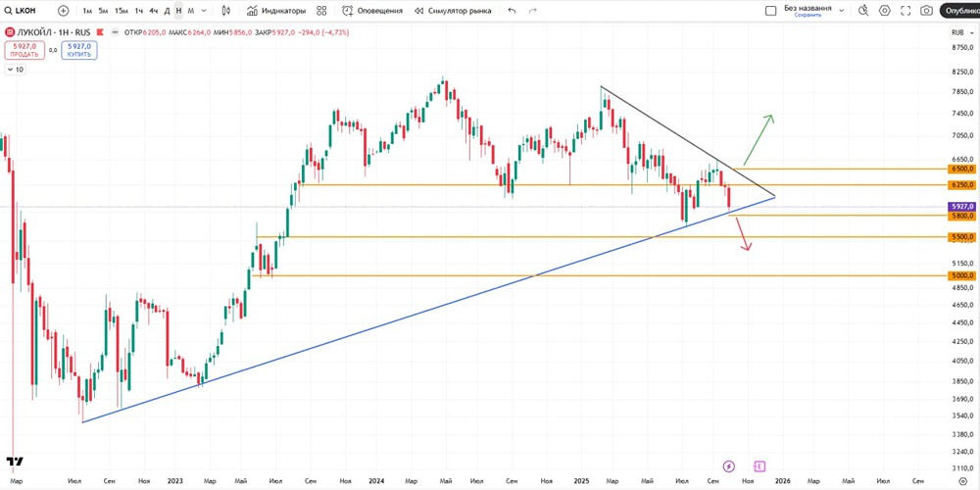This screenshot has height=490, width=980.
Task: Click the 6250,0 orange price label
Action: click(x=960, y=185)
